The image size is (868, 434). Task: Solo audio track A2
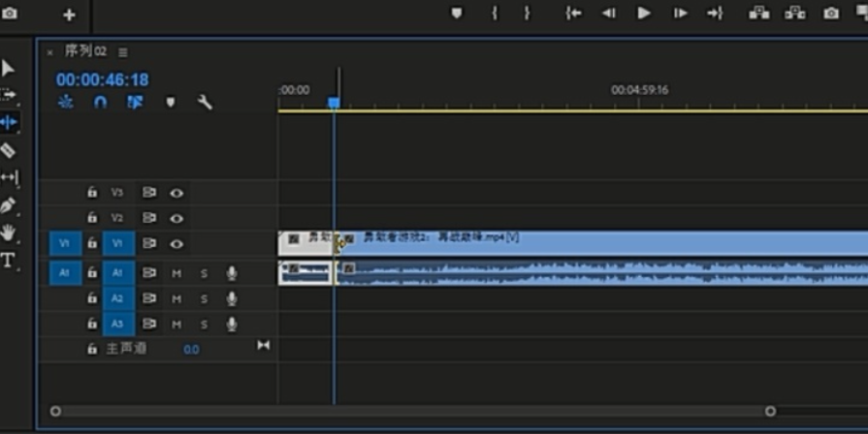[204, 299]
